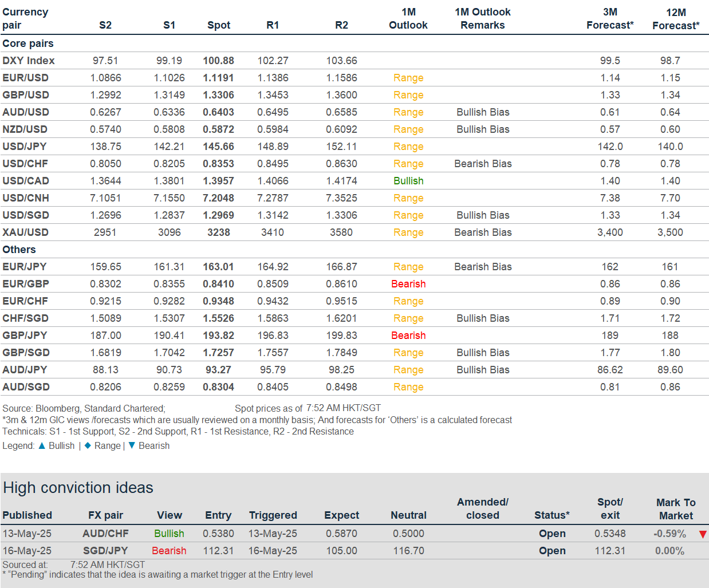Viewport: 709px width, 588px height.
Task: Click the Open status for AUD/CHF
Action: 552,534
